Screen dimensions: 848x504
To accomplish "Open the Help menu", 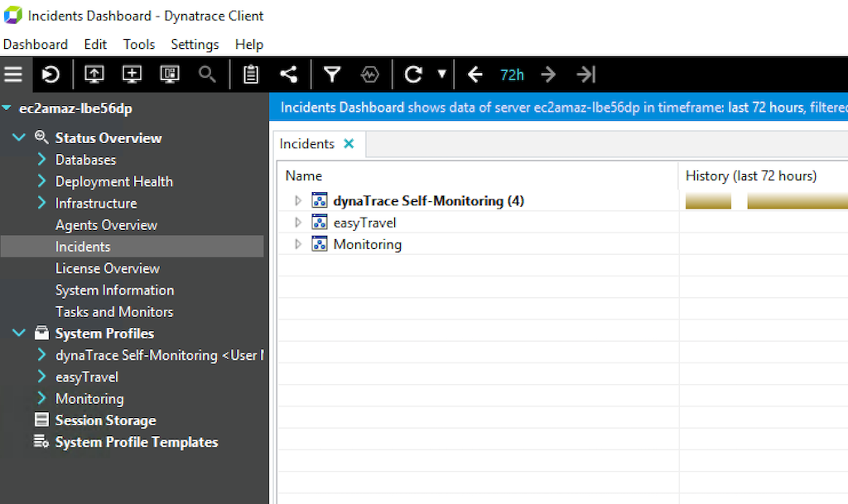I will [249, 45].
